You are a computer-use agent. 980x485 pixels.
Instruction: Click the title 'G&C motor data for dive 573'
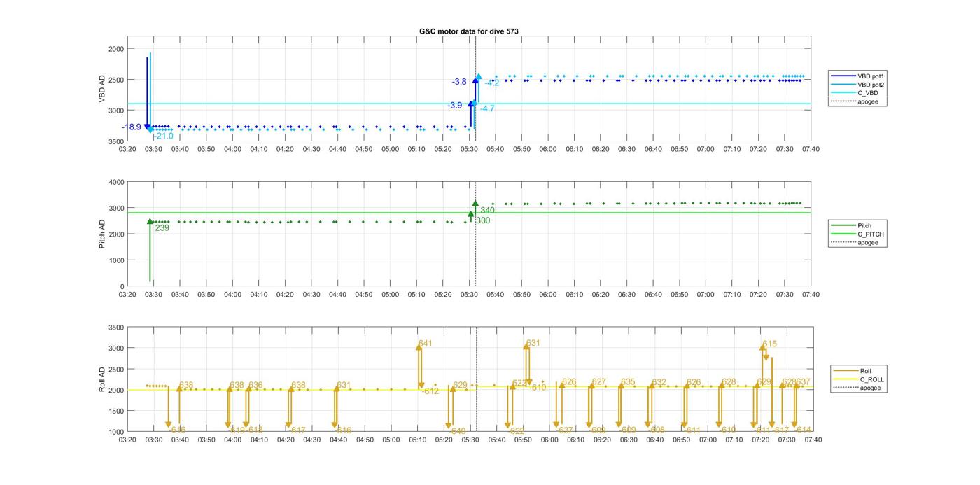point(469,31)
